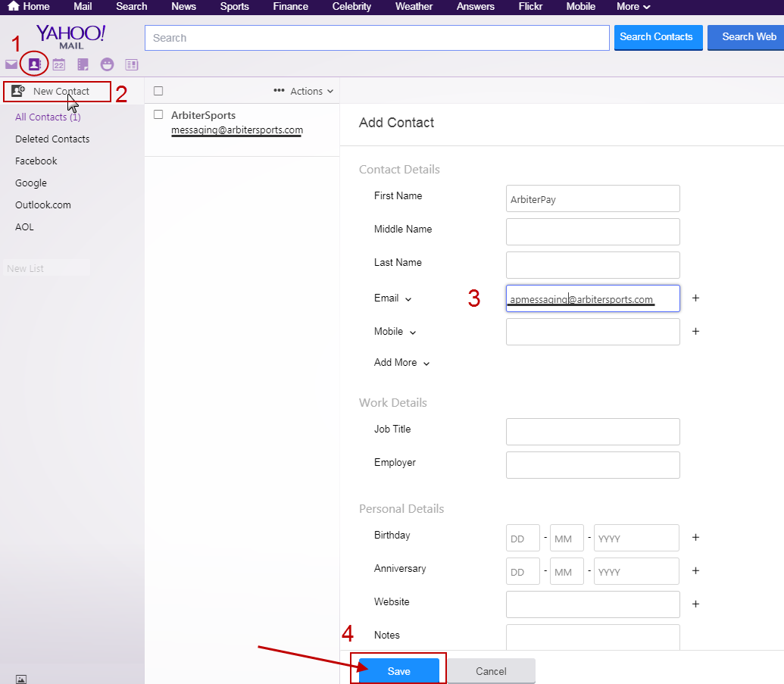Click the Notes field
Viewport: 784px width, 684px height.
[x=592, y=637]
